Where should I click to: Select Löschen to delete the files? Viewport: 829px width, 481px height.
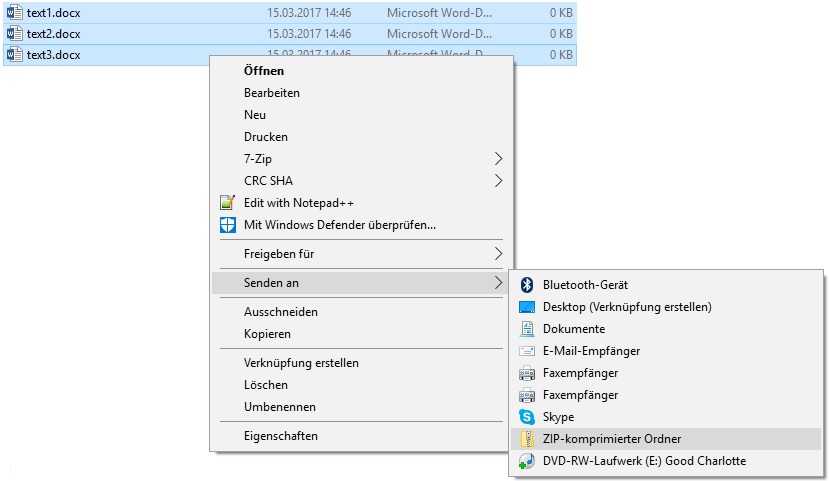coord(266,385)
